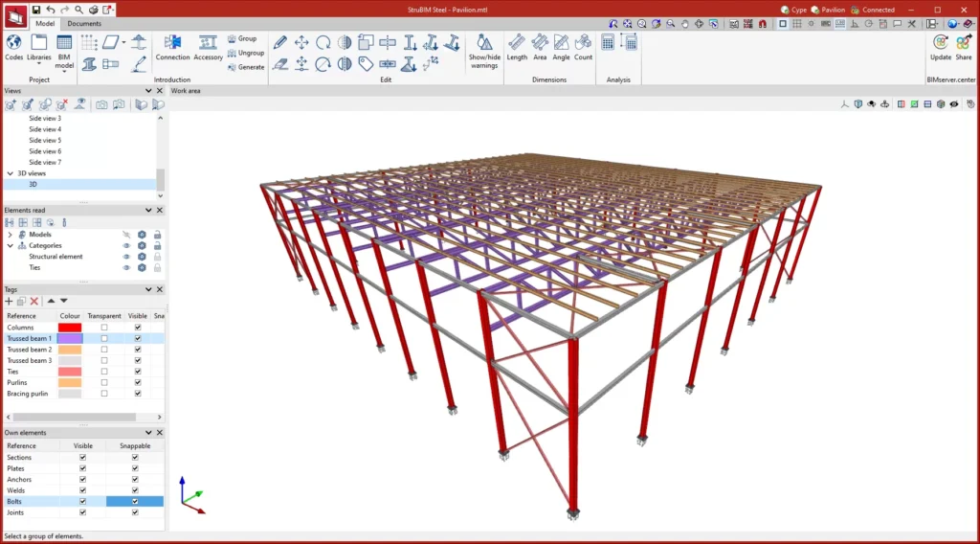Switch to the Documents tab

coord(84,23)
